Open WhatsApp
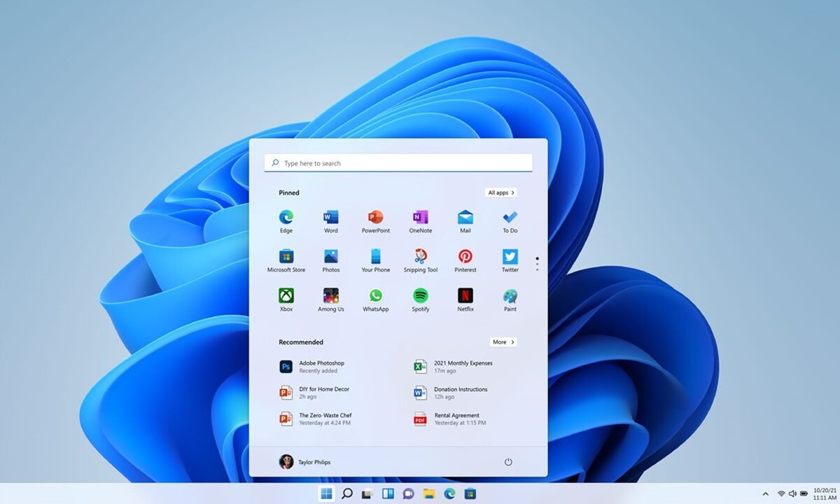Image resolution: width=840 pixels, height=504 pixels. 375,297
